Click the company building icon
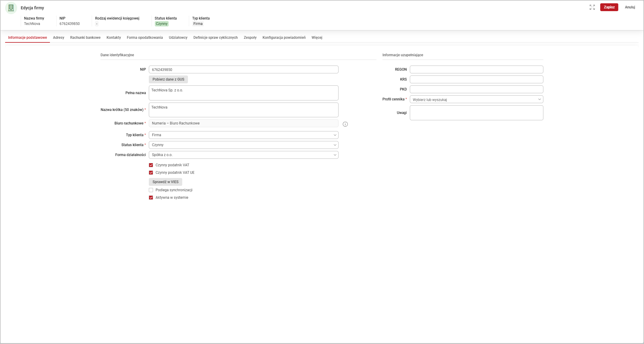 coord(11,8)
